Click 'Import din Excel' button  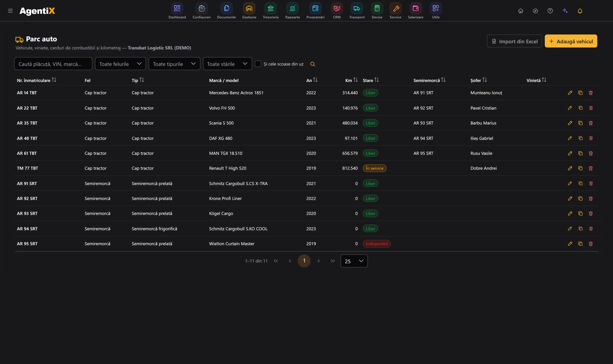pos(514,41)
